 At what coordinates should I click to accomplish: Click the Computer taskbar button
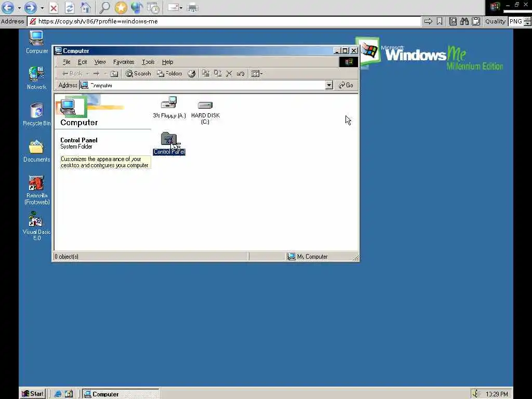point(121,394)
